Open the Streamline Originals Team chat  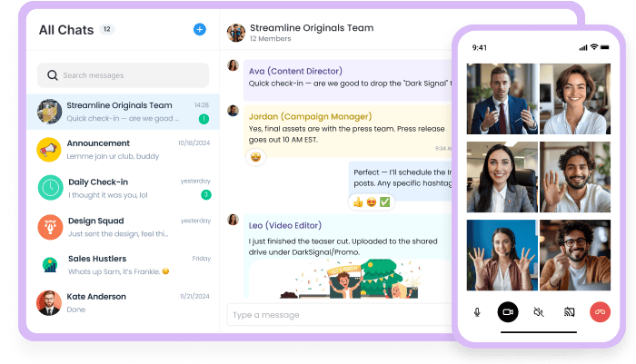123,112
